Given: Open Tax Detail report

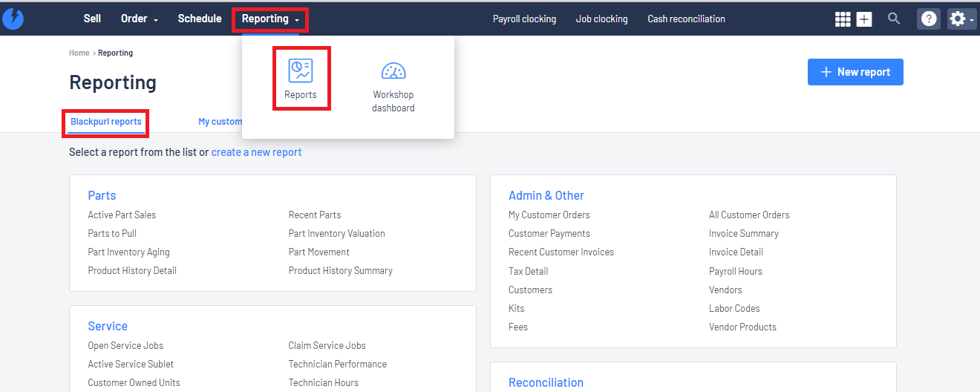Looking at the screenshot, I should pos(528,271).
